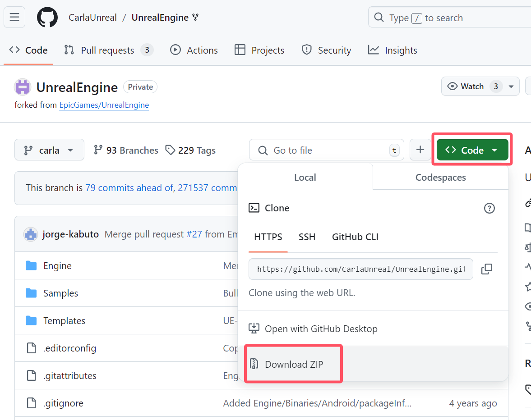Copy the HTTPS clone URL to clipboard
The image size is (531, 420).
[486, 269]
